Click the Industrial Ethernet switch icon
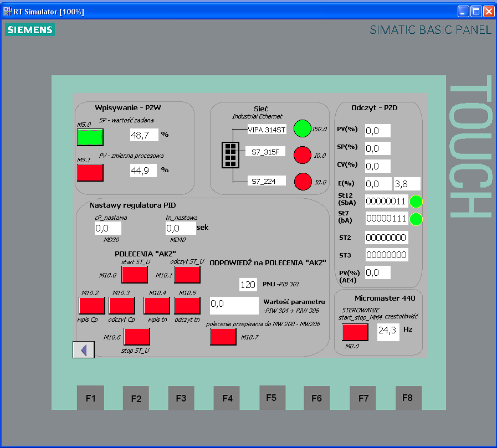This screenshot has height=448, width=497. [x=230, y=155]
